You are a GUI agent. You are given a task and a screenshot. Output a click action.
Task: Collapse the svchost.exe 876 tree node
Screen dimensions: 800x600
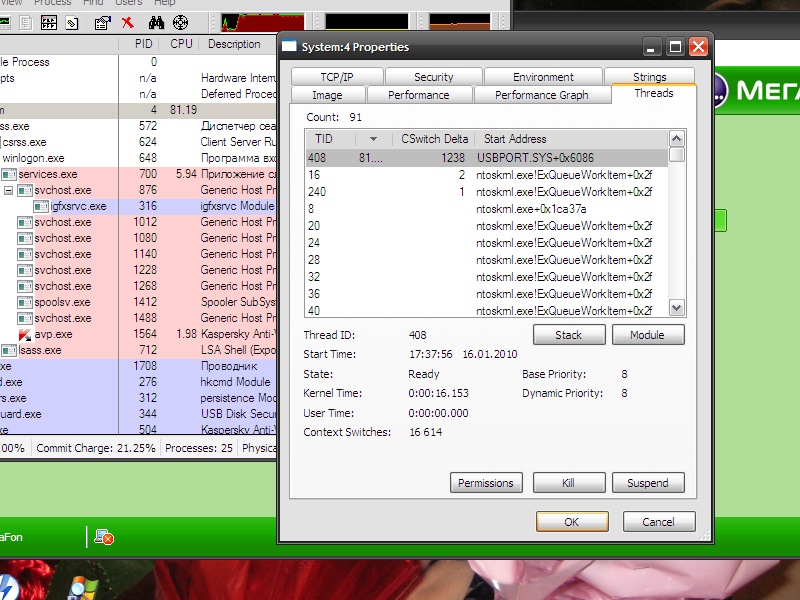point(8,190)
